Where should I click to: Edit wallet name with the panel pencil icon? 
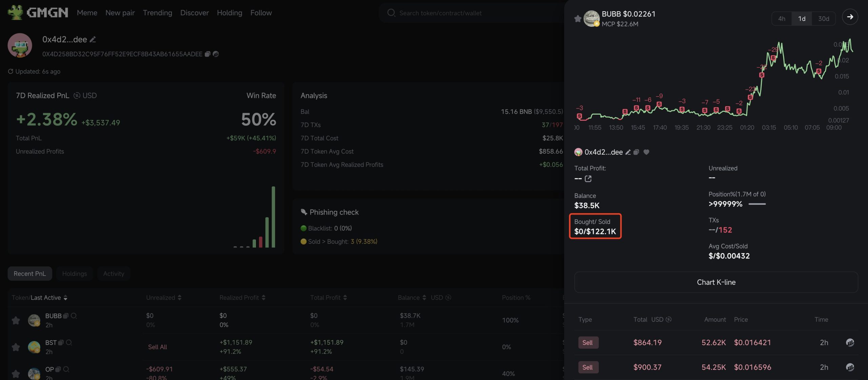click(x=628, y=152)
